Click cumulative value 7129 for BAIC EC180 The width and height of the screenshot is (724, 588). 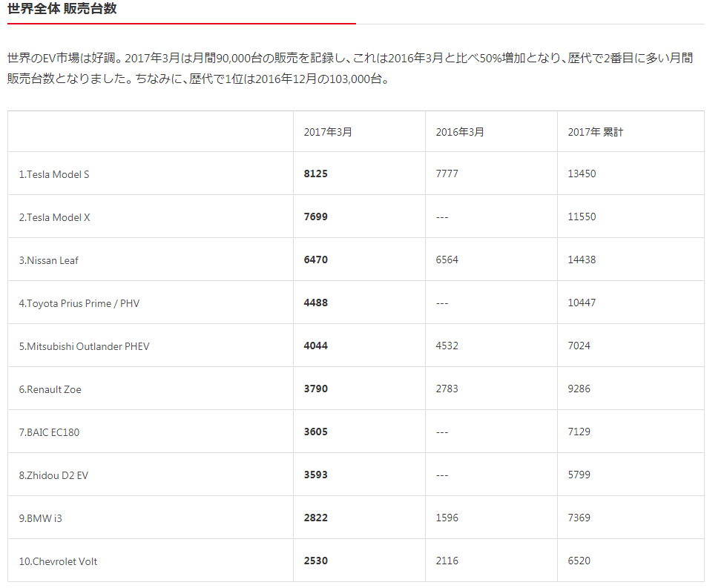579,431
